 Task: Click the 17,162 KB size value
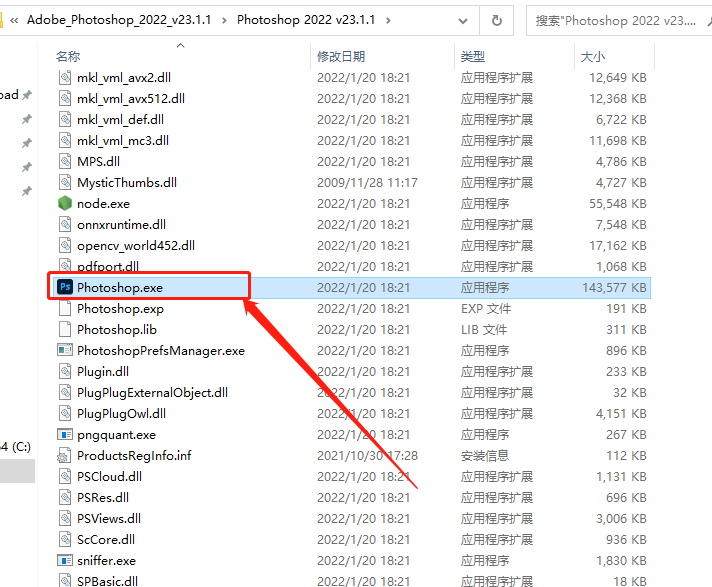pyautogui.click(x=618, y=246)
